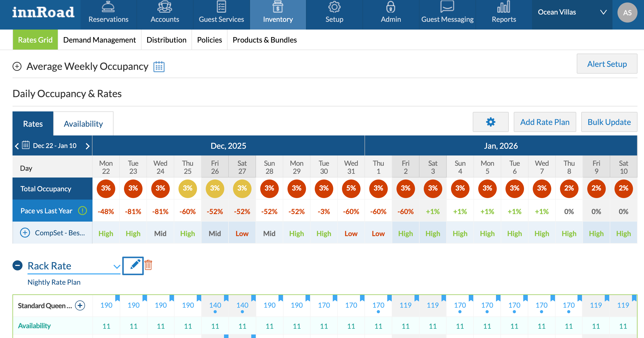Click the Bulk Update button
Image resolution: width=644 pixels, height=338 pixels.
(609, 122)
